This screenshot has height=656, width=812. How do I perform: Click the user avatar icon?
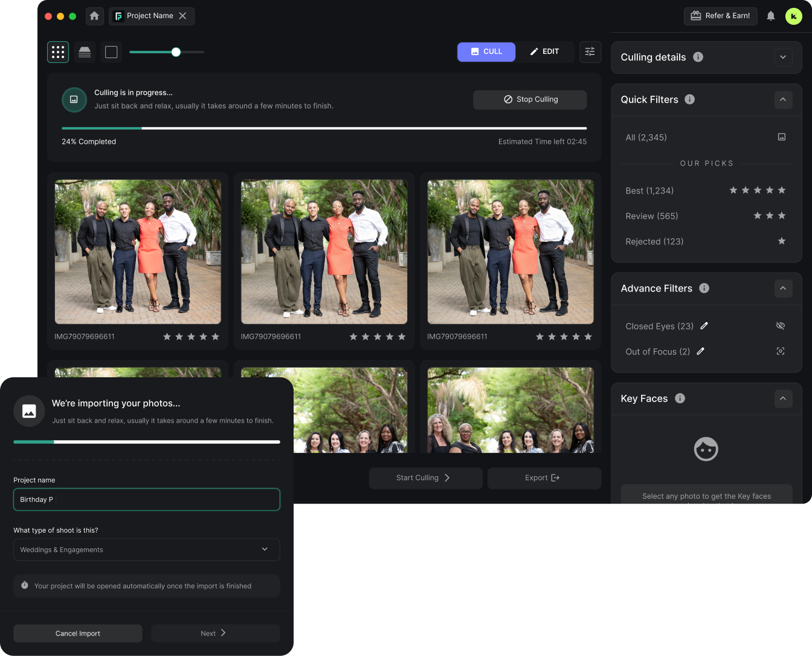793,16
